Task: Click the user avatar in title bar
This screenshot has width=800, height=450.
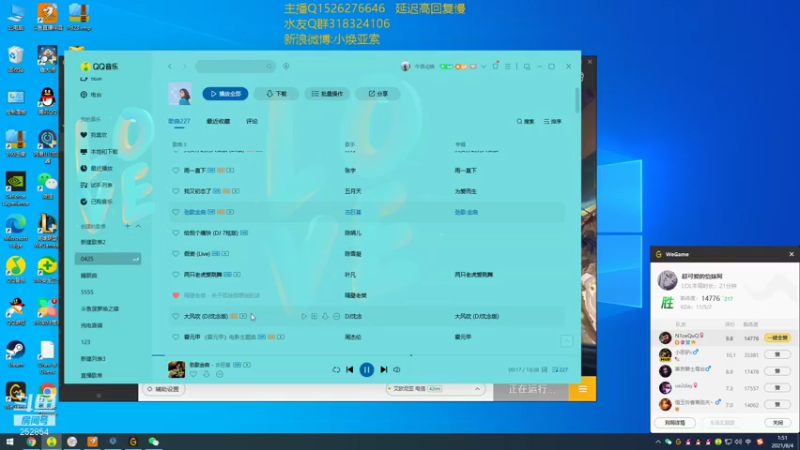Action: [x=406, y=66]
